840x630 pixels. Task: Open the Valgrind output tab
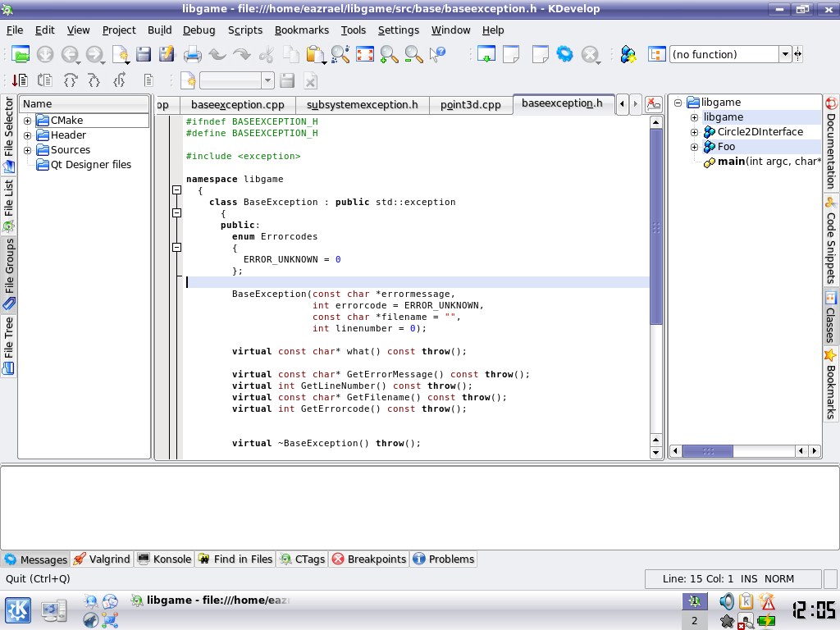pyautogui.click(x=103, y=559)
